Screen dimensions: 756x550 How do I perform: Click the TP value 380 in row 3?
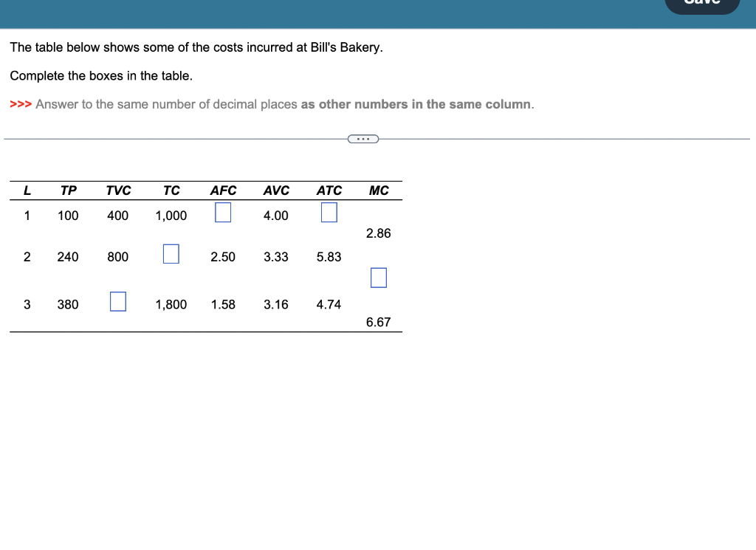pyautogui.click(x=68, y=304)
